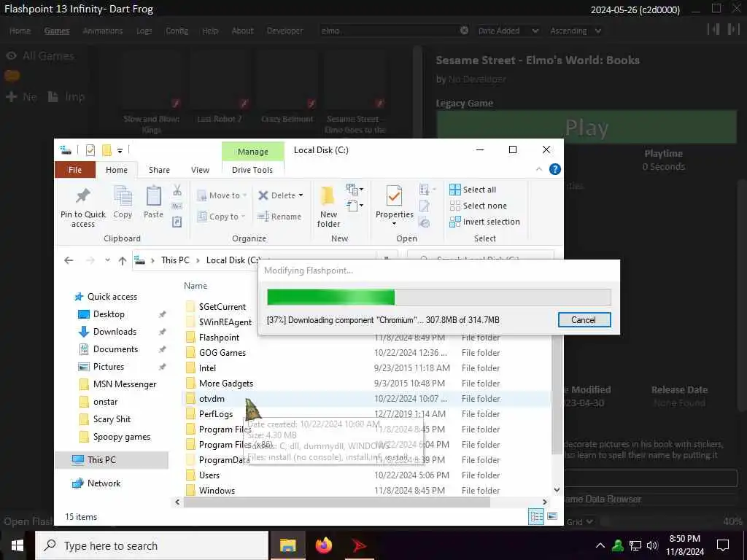Click Select none in ribbon

479,206
